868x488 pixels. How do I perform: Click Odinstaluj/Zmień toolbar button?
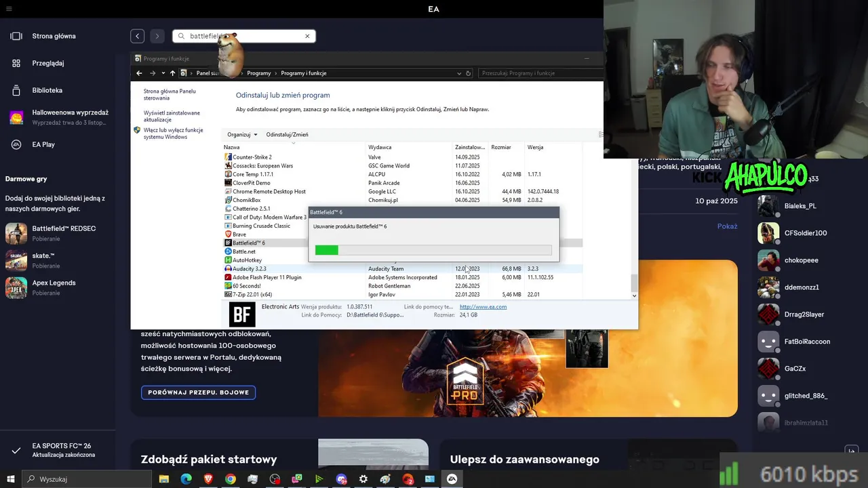287,134
